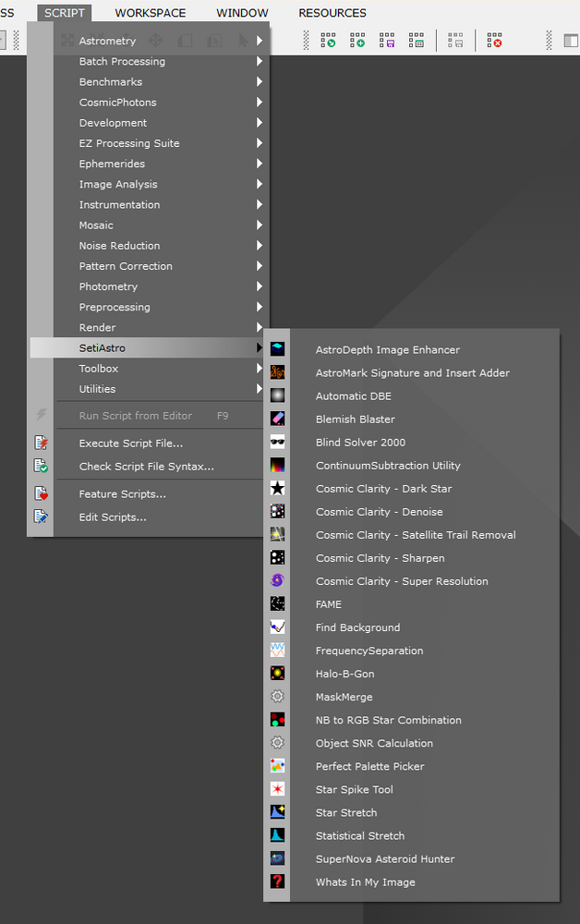Expand the Utilities submenu arrow
This screenshot has height=924, width=580.
(260, 388)
